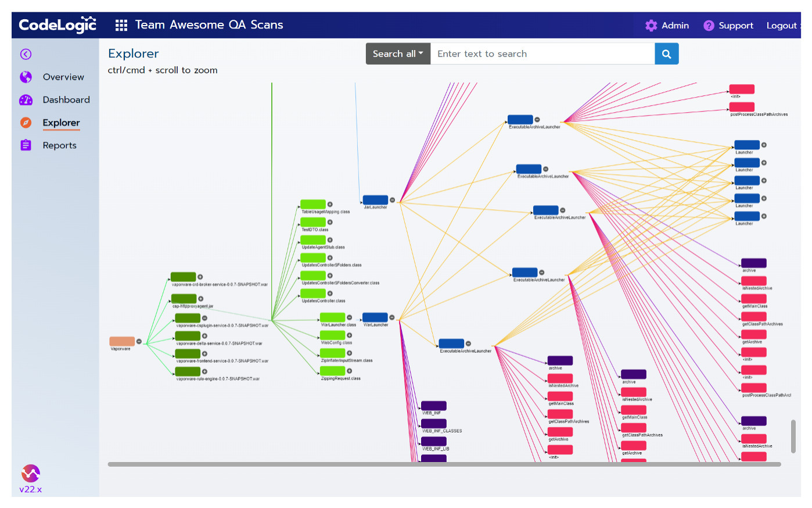Viewport: 812px width, 508px height.
Task: Collapse the Vaporware node with its minus toggle
Action: 139,341
